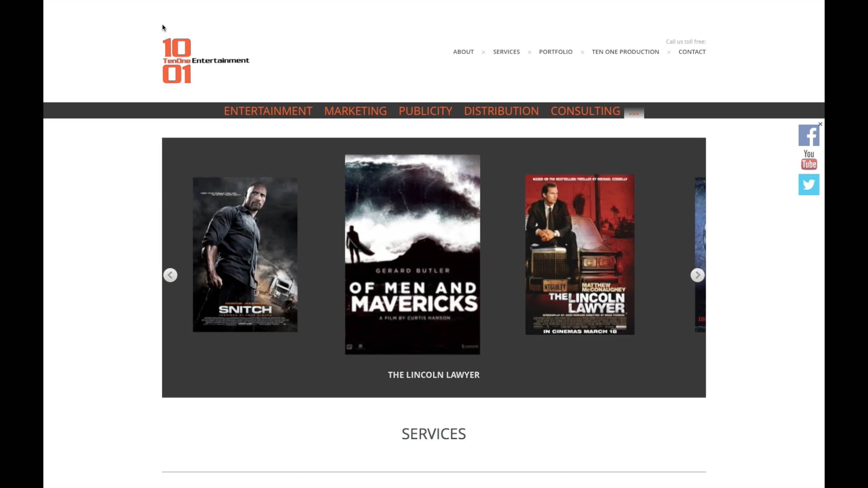Image resolution: width=868 pixels, height=488 pixels.
Task: Open the ABOUT menu item
Action: (x=463, y=52)
